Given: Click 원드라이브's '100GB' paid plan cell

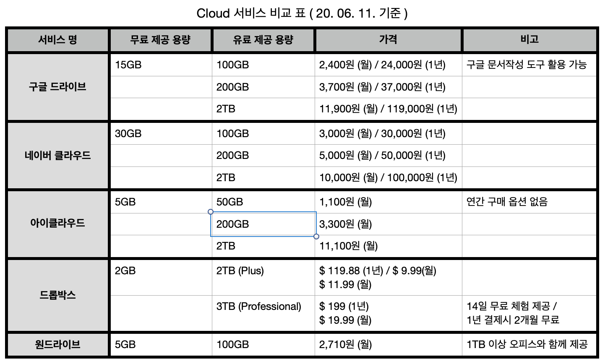Looking at the screenshot, I should click(263, 345).
